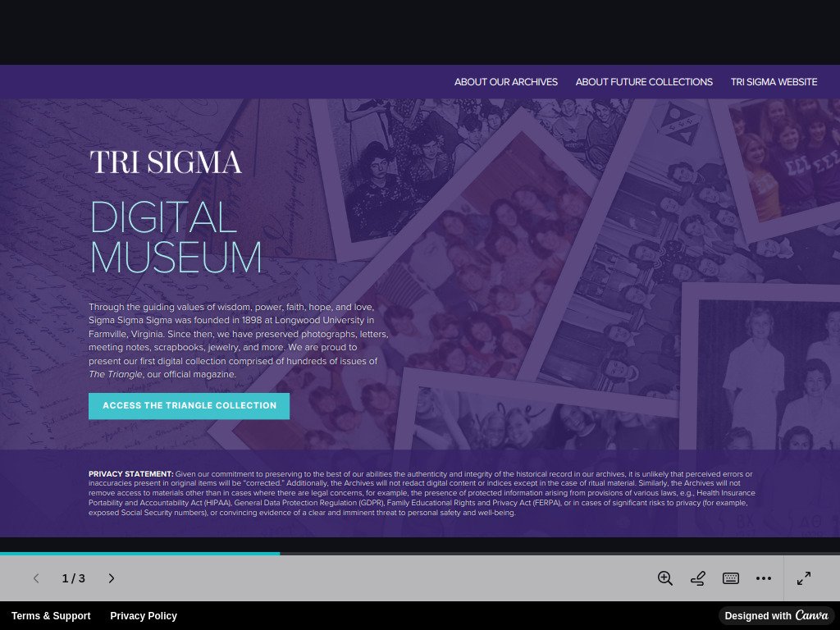Enter fullscreen with the expand arrows icon
Image resolution: width=840 pixels, height=630 pixels.
tap(803, 578)
